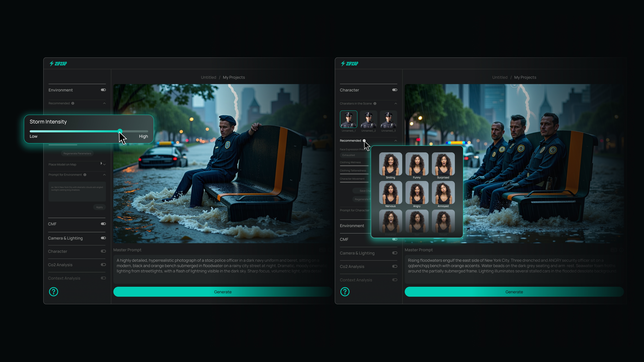Click the ZipZap logo in left window

[x=58, y=64]
